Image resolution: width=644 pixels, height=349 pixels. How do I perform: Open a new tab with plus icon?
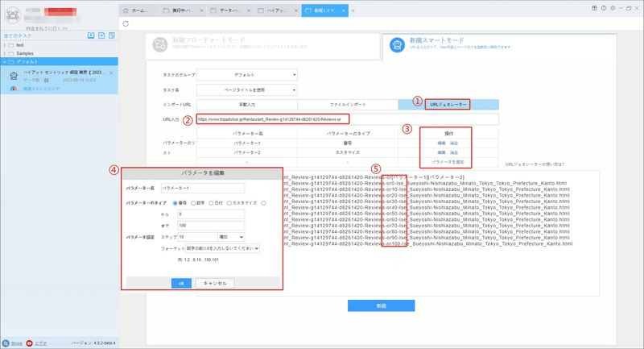[x=353, y=10]
